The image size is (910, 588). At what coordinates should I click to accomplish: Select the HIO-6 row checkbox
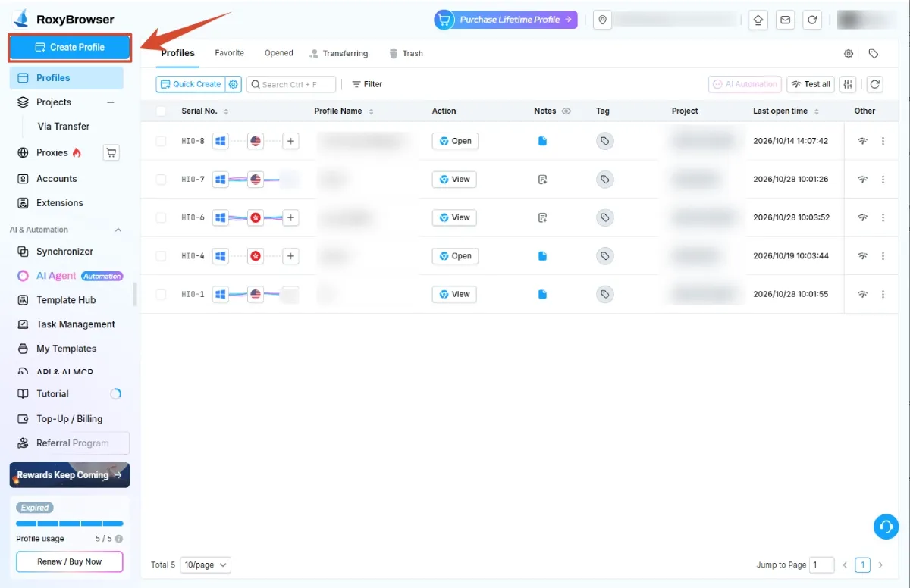161,217
